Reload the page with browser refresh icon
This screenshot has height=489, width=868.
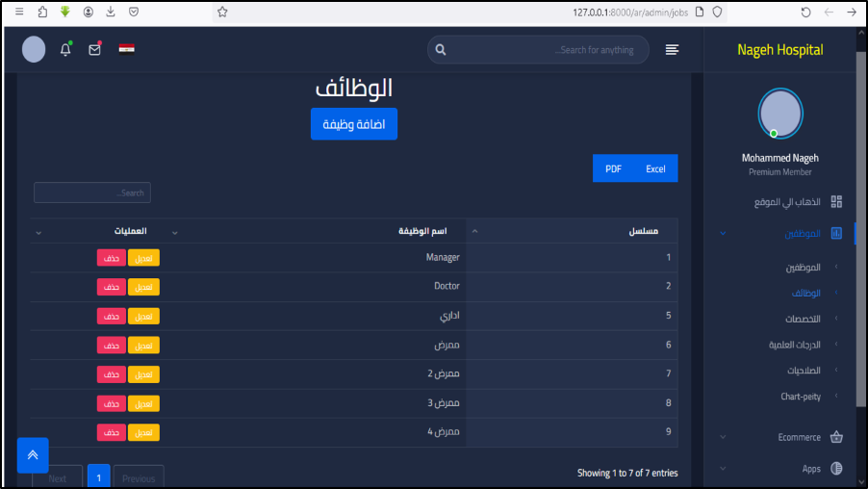point(805,12)
